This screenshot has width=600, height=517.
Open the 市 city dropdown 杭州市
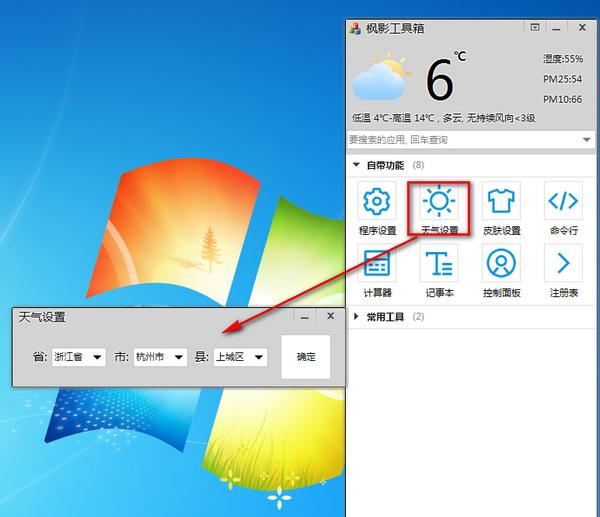tap(160, 357)
